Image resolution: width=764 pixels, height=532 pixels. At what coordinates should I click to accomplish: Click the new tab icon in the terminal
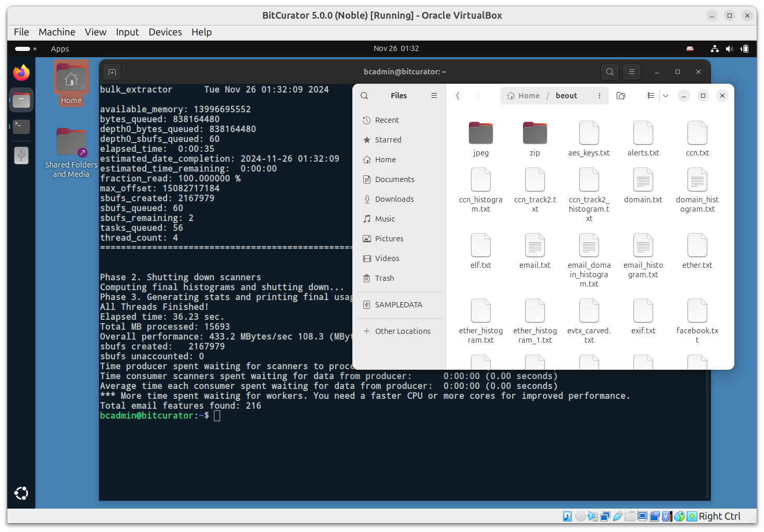tap(112, 72)
